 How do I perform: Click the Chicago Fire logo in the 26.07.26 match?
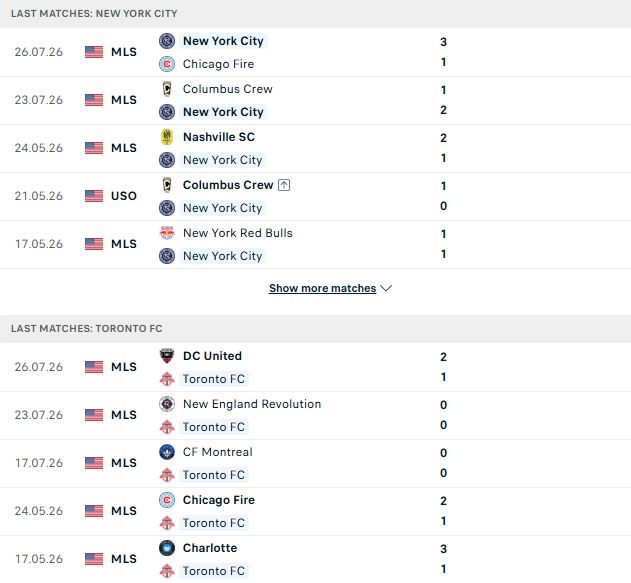click(167, 64)
